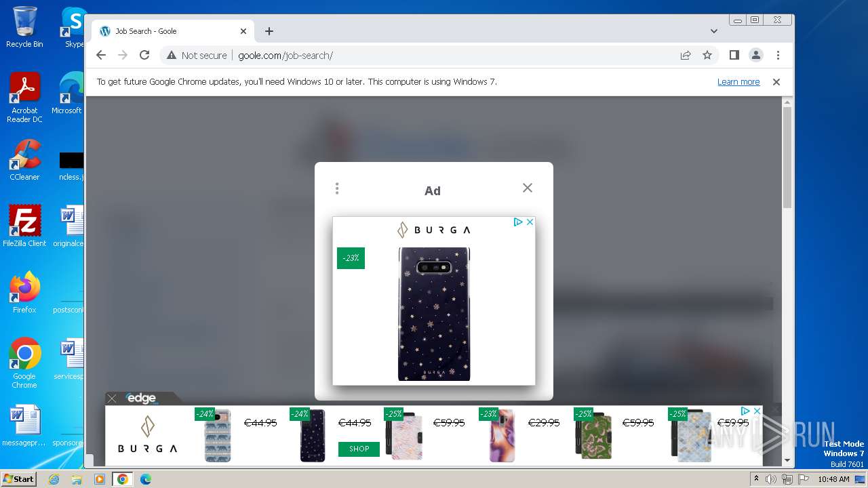Open the Acrobat Reader DC icon

pyautogui.click(x=24, y=98)
